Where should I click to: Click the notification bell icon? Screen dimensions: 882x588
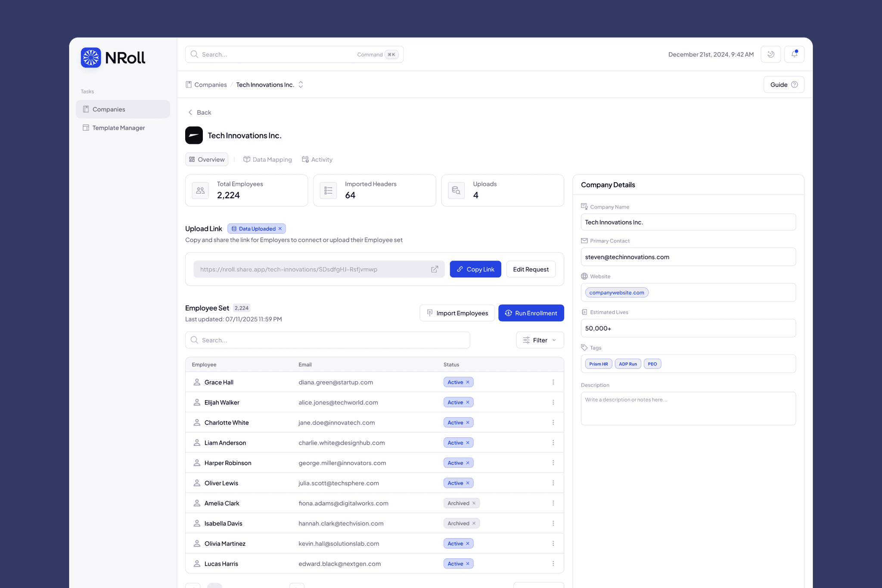(x=794, y=54)
